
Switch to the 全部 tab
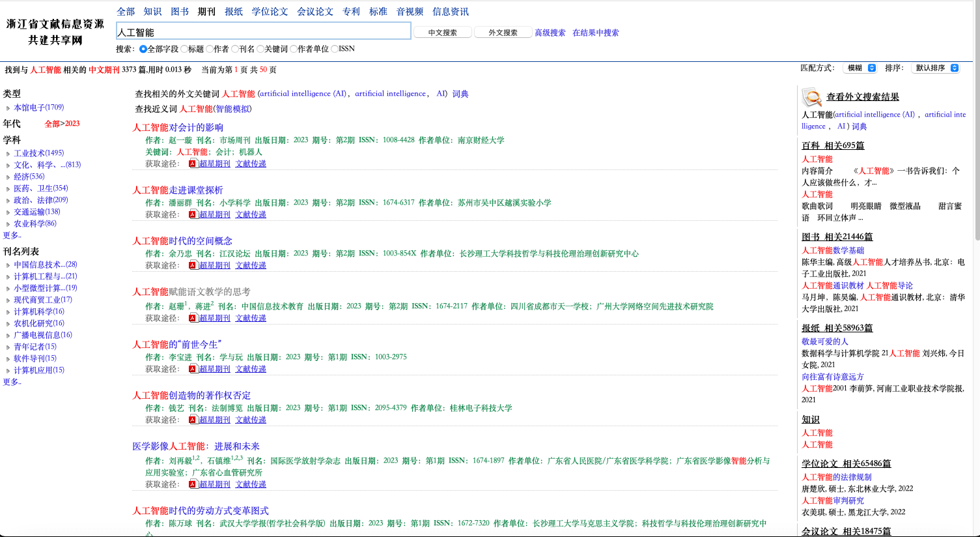pyautogui.click(x=126, y=12)
